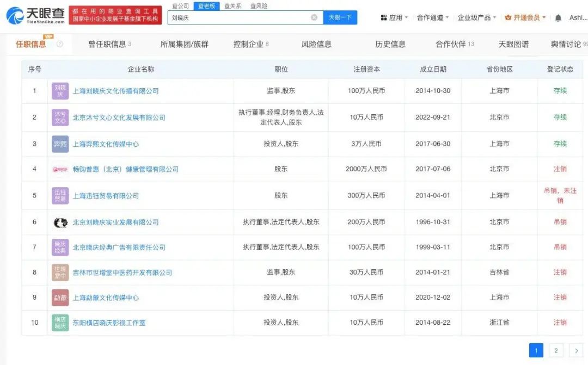Click the search input containing 刘晓庆

click(x=240, y=17)
